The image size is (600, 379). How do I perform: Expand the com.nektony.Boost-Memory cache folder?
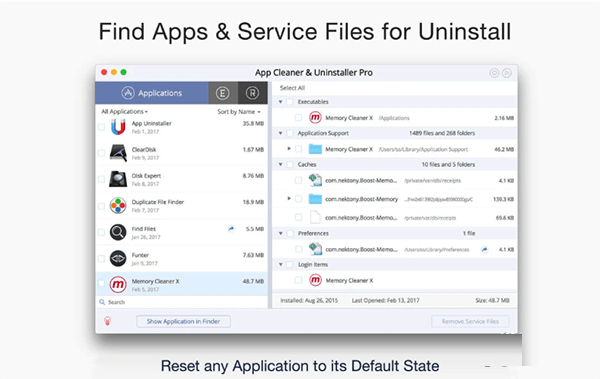[289, 199]
